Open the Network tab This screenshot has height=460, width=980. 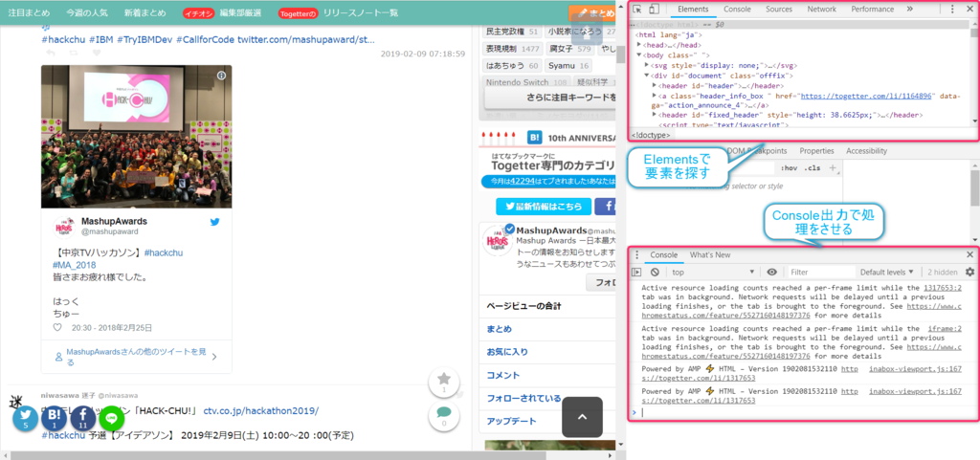tap(821, 10)
